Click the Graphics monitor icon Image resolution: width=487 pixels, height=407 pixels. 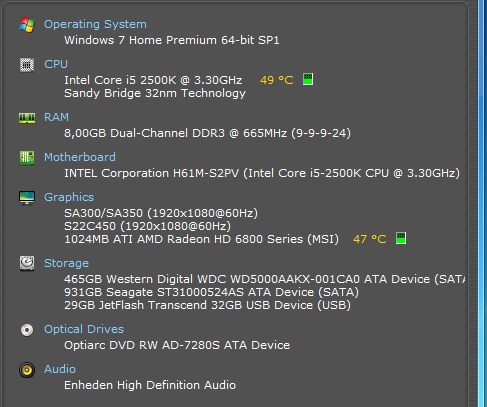(x=27, y=198)
